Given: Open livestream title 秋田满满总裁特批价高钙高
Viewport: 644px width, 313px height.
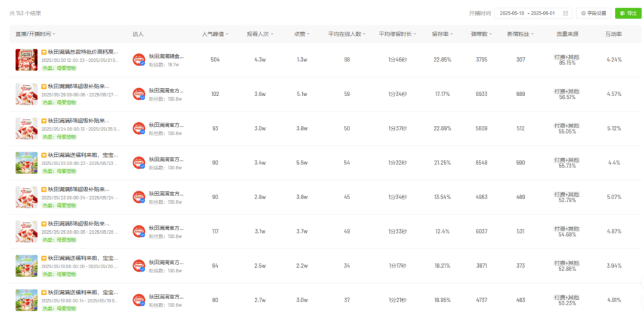Looking at the screenshot, I should [82, 52].
